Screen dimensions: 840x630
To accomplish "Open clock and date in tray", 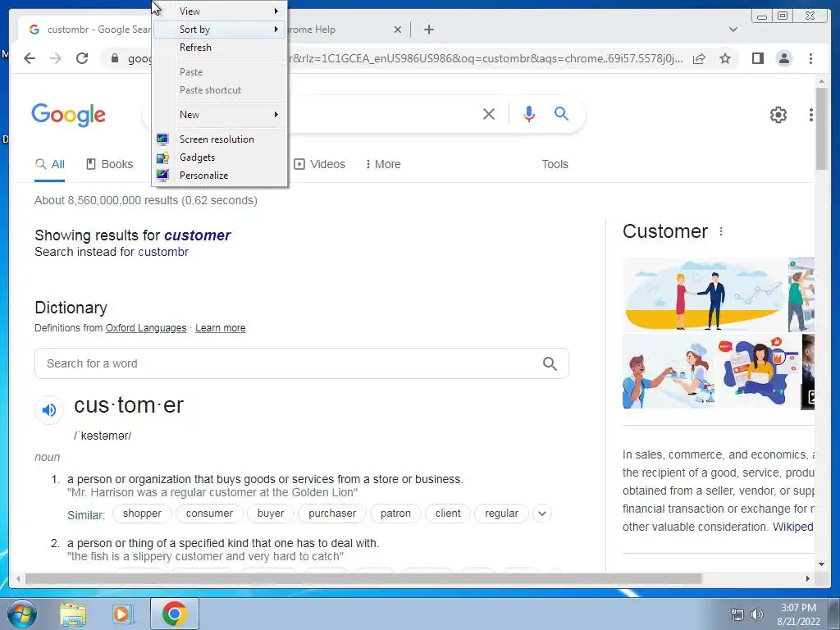I will (798, 614).
